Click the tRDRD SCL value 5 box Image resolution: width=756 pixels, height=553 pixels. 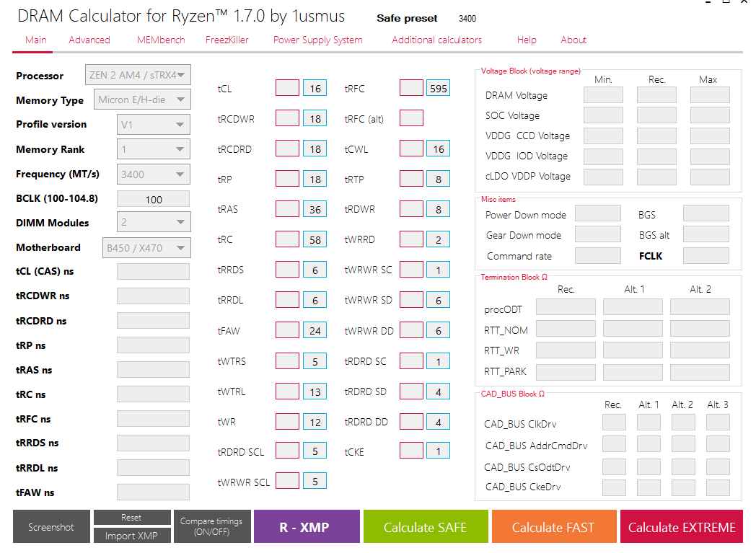coord(315,451)
